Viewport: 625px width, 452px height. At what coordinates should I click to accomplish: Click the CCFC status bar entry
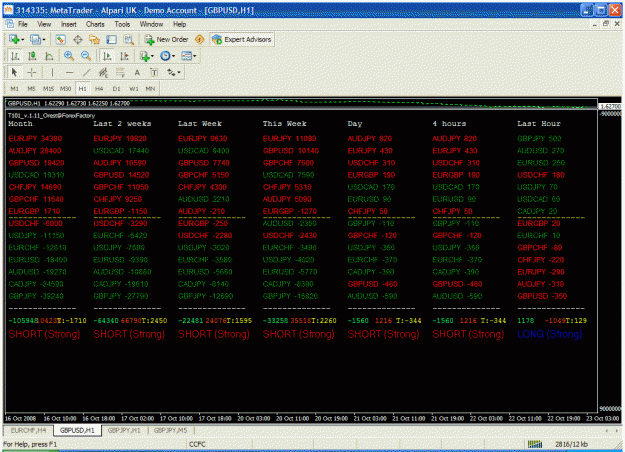coord(197,444)
